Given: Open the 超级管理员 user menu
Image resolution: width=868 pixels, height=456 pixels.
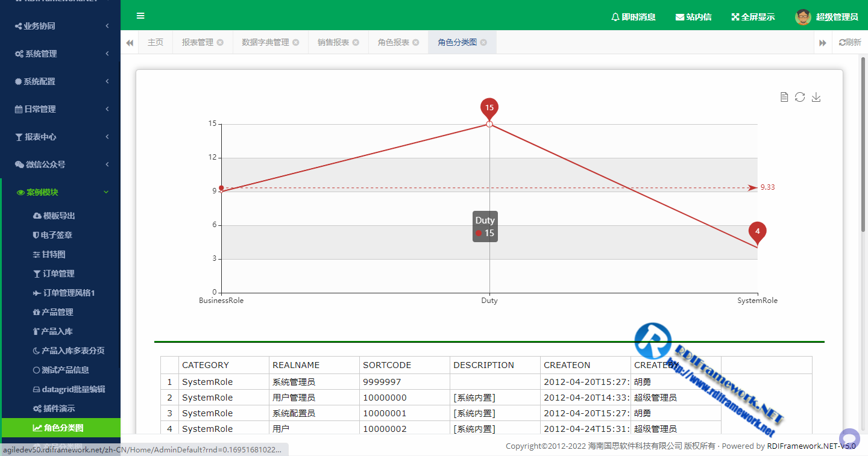Looking at the screenshot, I should (x=837, y=17).
